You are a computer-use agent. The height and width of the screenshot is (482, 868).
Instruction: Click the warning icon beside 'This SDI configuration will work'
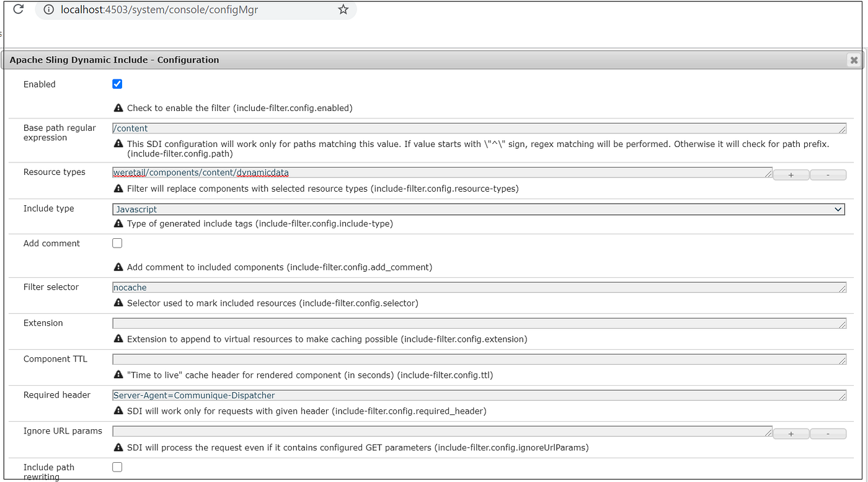[118, 143]
